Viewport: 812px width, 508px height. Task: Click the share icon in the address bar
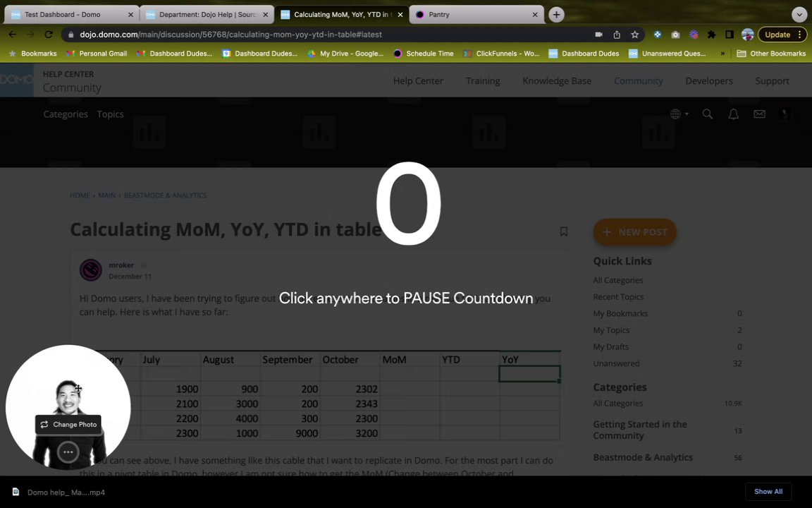(x=617, y=34)
